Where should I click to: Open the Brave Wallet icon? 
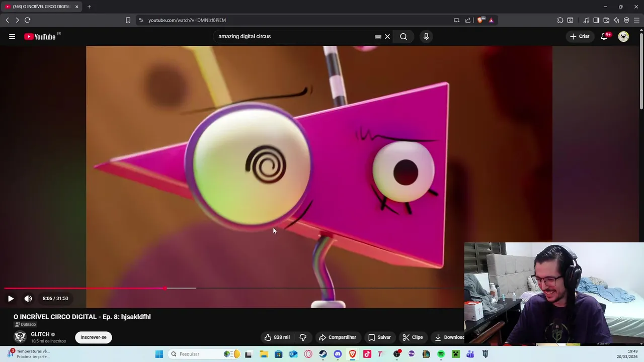coord(606,20)
